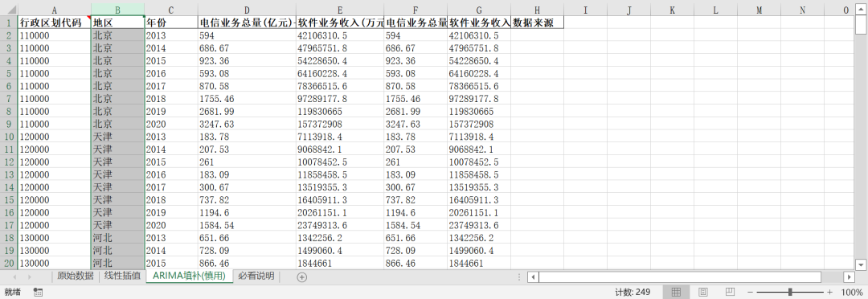This screenshot has height=299, width=868.
Task: Click the 计数: 249 status bar entry
Action: (x=633, y=292)
